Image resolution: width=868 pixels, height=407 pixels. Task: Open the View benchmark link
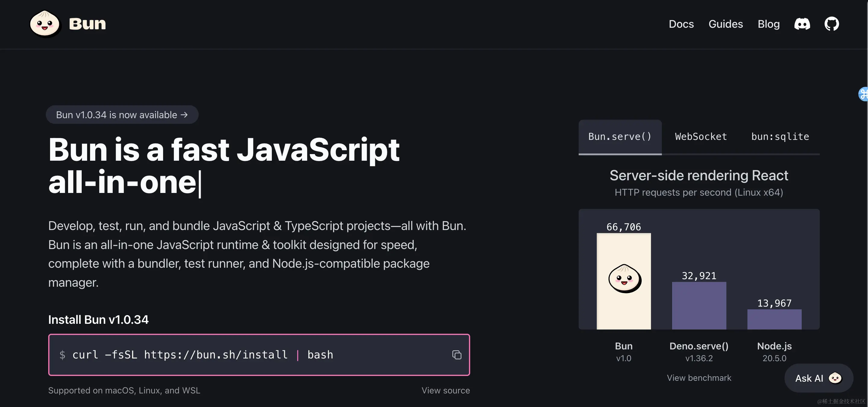point(699,378)
